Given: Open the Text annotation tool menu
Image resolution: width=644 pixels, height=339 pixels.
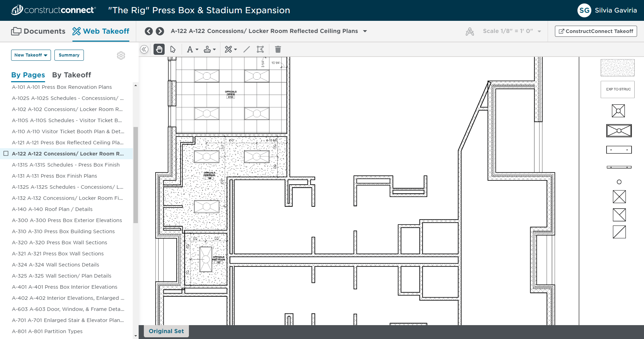Looking at the screenshot, I should (x=192, y=49).
